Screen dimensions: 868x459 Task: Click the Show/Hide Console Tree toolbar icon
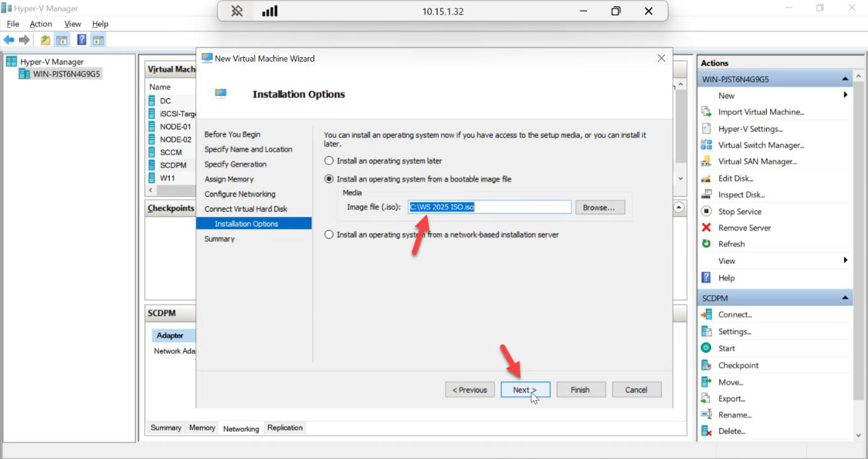click(62, 40)
